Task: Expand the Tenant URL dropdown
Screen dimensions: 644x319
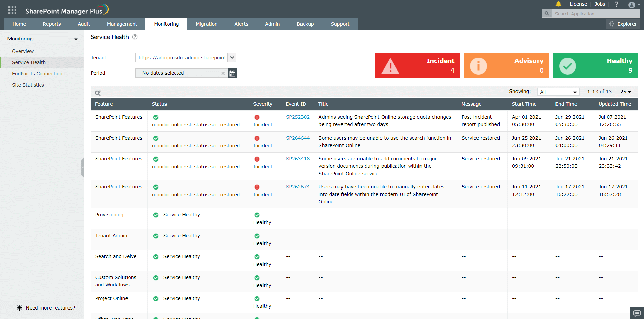Action: pyautogui.click(x=232, y=58)
